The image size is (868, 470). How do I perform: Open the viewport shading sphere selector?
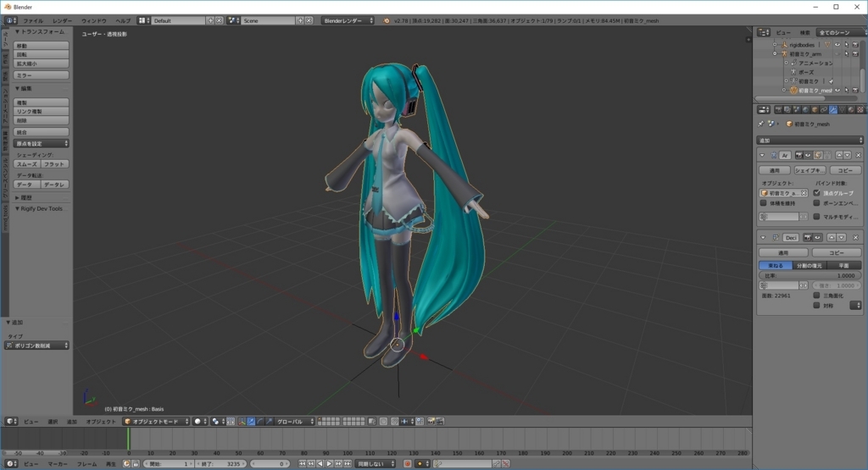[x=200, y=422]
